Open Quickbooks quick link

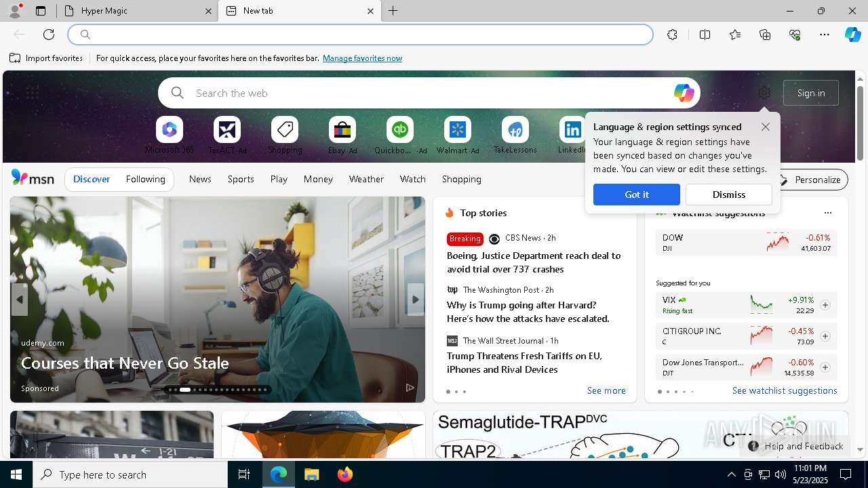point(400,136)
